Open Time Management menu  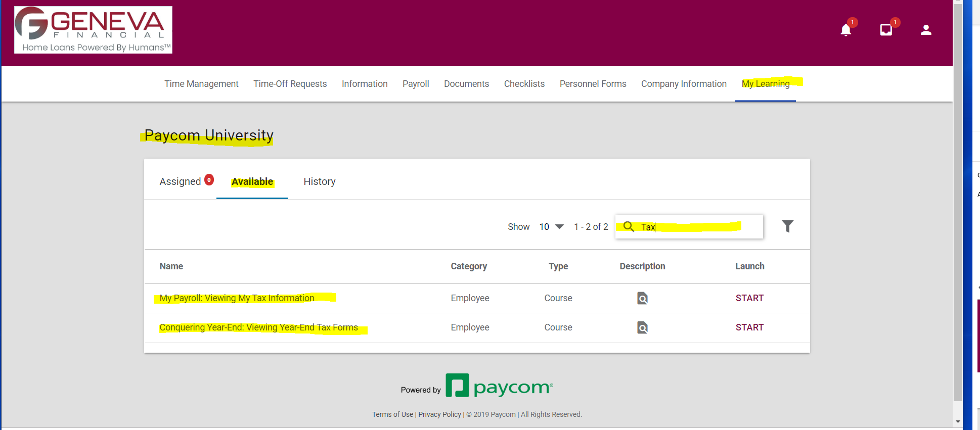201,84
